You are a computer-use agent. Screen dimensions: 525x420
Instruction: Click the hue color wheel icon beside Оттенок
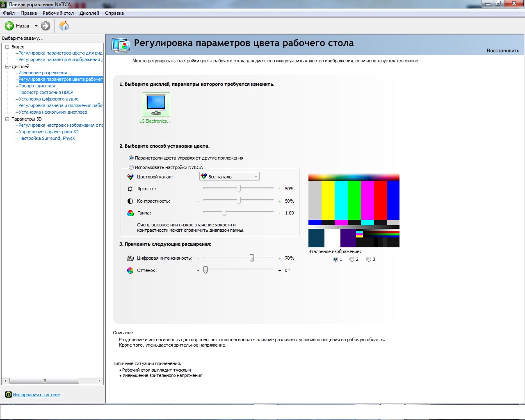[x=130, y=270]
